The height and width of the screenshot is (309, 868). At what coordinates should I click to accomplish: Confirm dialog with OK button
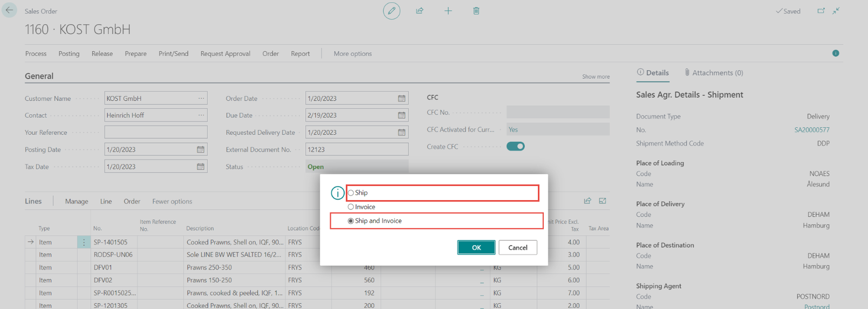point(476,248)
